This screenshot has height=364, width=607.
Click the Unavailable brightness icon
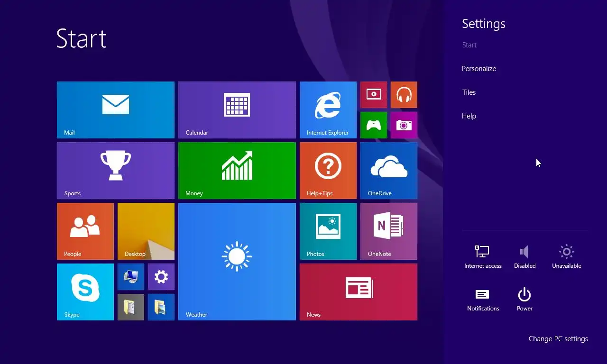(x=566, y=256)
